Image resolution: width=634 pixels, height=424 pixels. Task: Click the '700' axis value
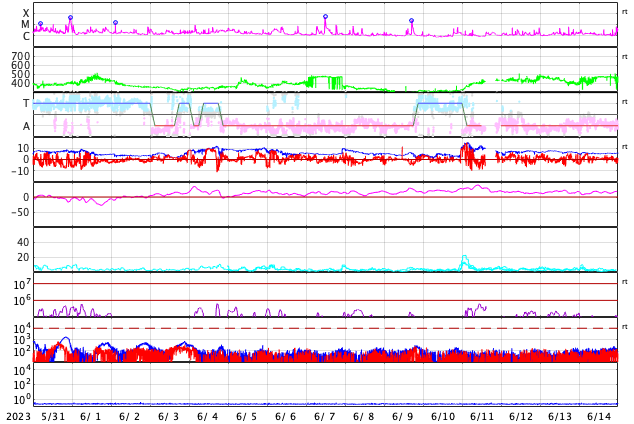pyautogui.click(x=21, y=56)
